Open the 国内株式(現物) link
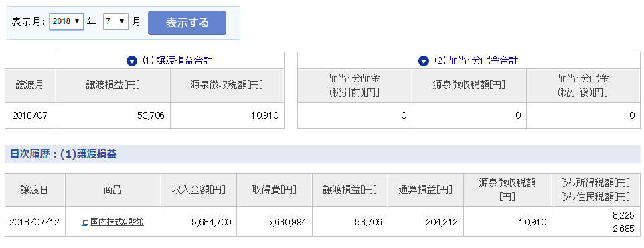Screen dimensions: 644x248 [x=117, y=222]
